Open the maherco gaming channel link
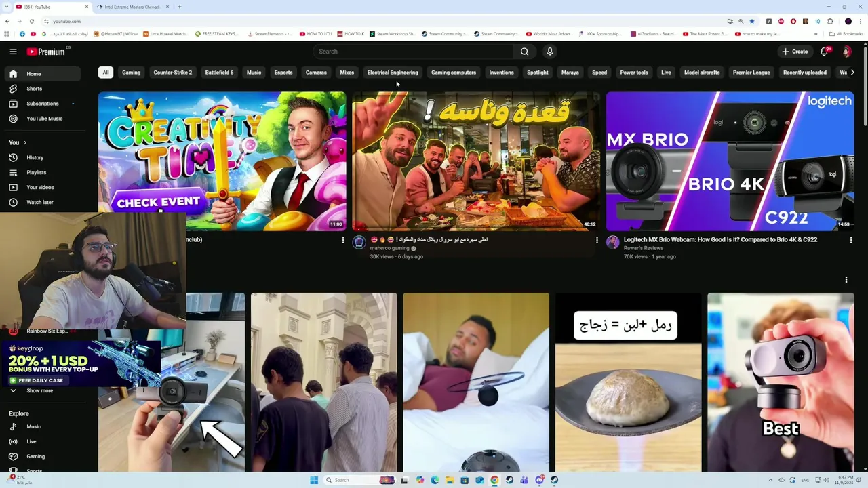The image size is (868, 488). (x=389, y=248)
